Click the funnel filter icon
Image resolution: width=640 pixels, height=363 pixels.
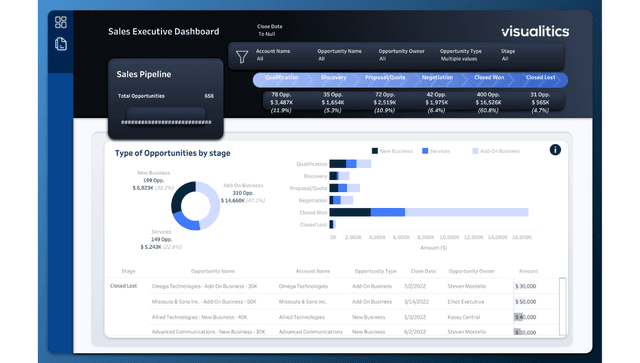click(x=242, y=57)
